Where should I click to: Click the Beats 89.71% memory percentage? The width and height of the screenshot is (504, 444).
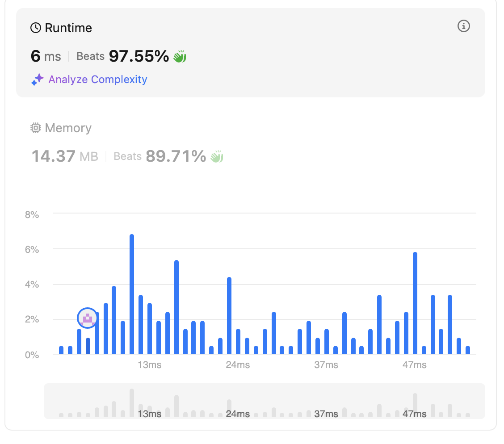click(160, 157)
